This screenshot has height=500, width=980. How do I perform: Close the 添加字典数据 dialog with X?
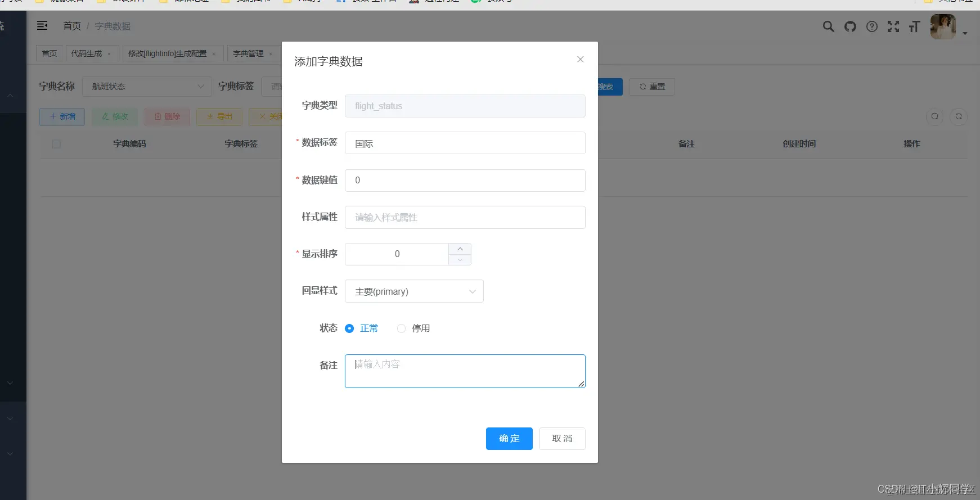(580, 59)
